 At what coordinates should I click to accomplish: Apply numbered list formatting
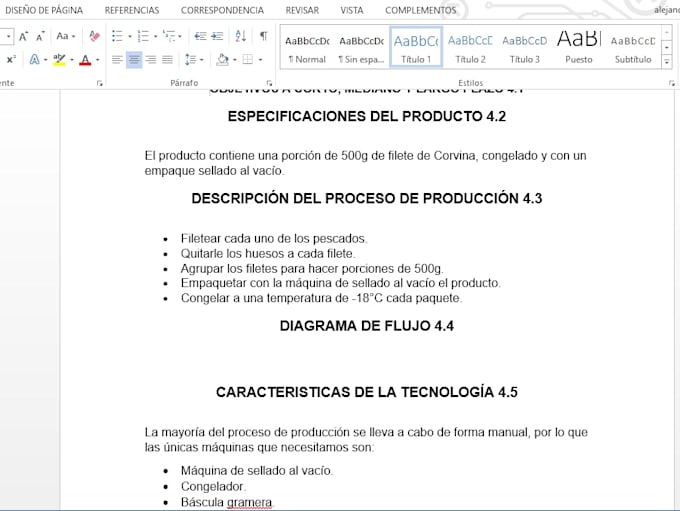point(143,36)
